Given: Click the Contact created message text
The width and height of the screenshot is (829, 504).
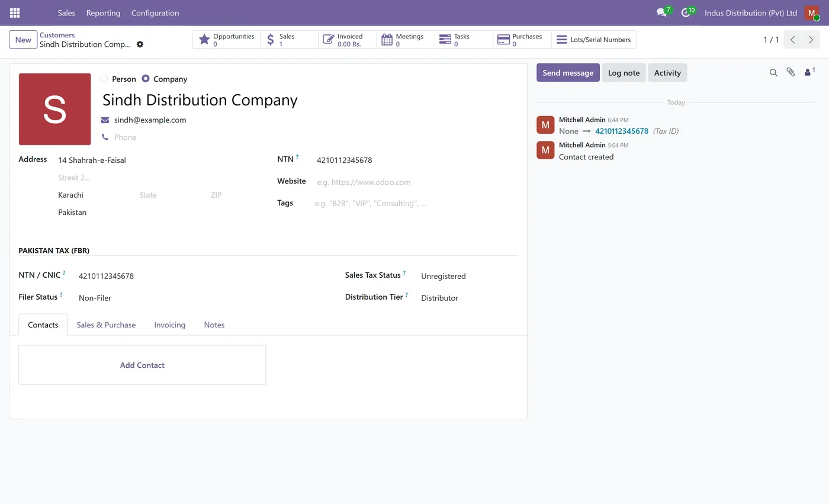Looking at the screenshot, I should point(586,157).
